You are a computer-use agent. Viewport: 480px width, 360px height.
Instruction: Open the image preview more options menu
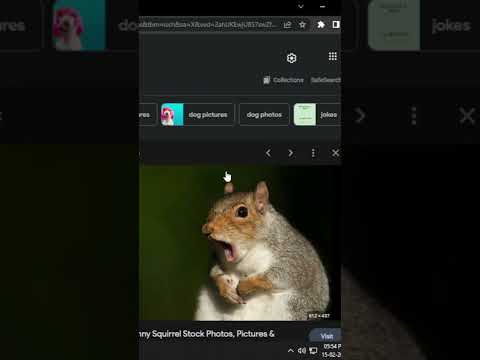click(313, 153)
